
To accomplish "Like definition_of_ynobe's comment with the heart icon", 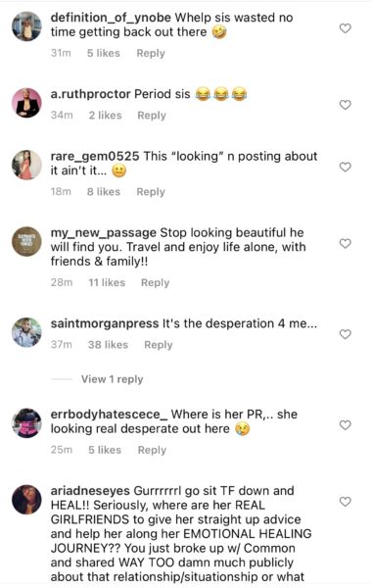I will [345, 28].
